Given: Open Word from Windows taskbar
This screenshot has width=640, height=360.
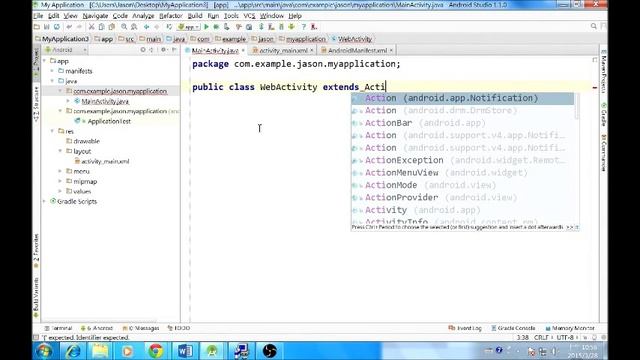Looking at the screenshot, I should click(184, 351).
